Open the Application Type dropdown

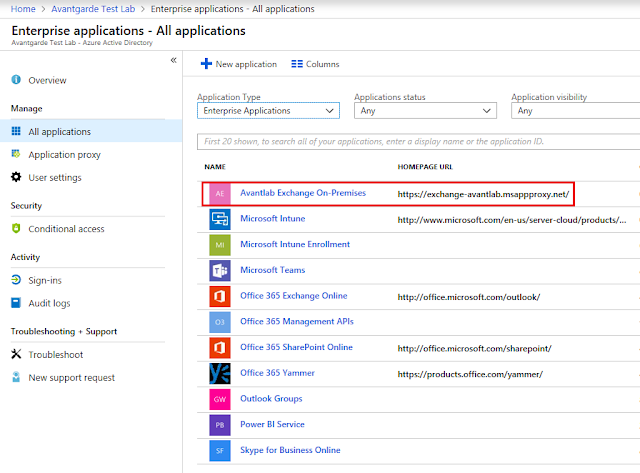click(267, 111)
